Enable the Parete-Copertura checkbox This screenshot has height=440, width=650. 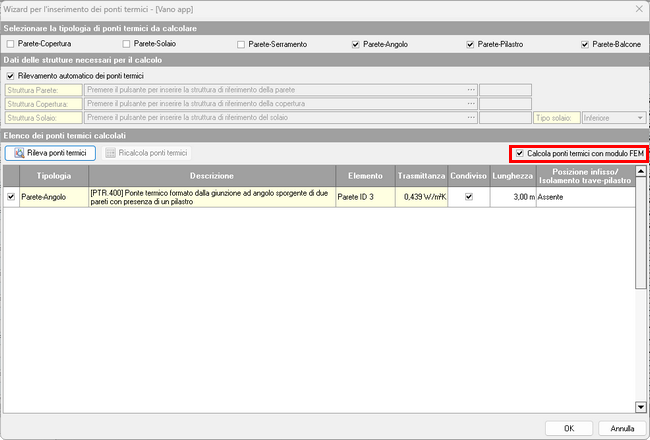pos(11,45)
